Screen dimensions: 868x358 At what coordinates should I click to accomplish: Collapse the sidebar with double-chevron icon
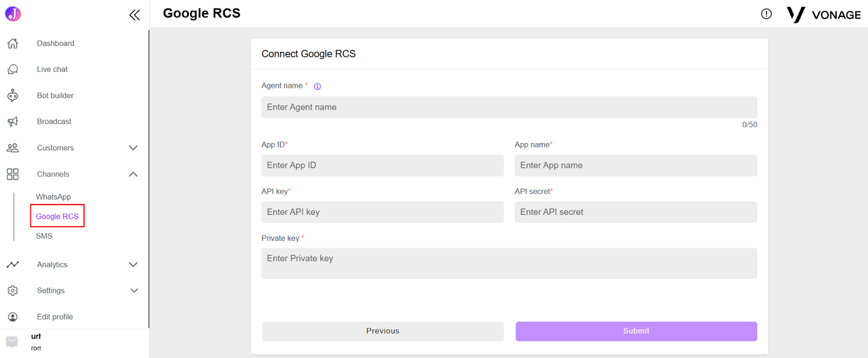(x=135, y=15)
